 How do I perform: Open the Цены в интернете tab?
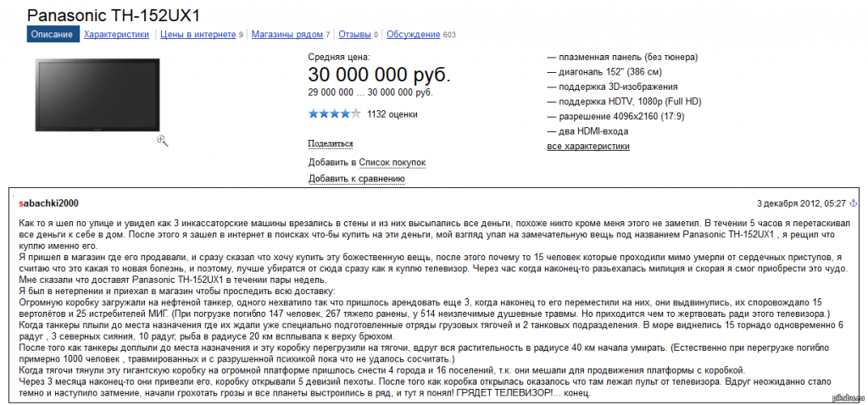click(198, 34)
